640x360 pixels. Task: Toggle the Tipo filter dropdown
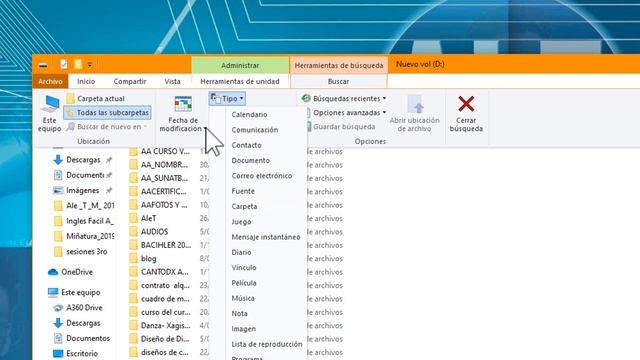click(x=227, y=98)
